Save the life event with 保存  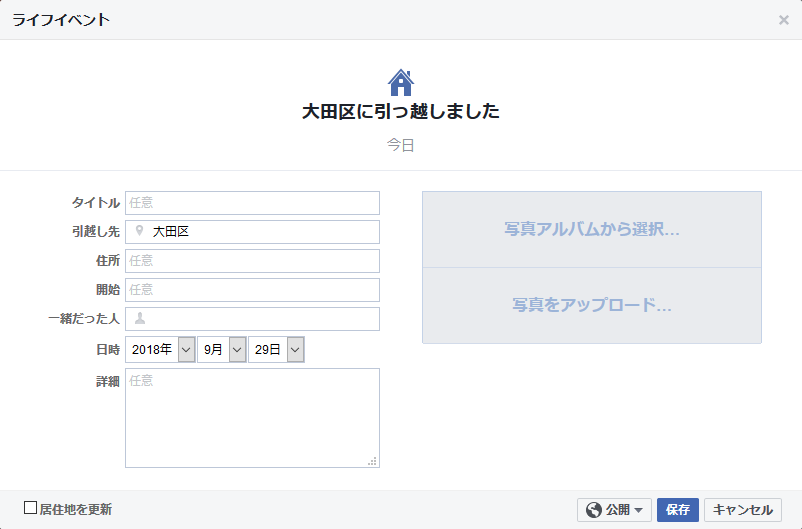pos(678,510)
